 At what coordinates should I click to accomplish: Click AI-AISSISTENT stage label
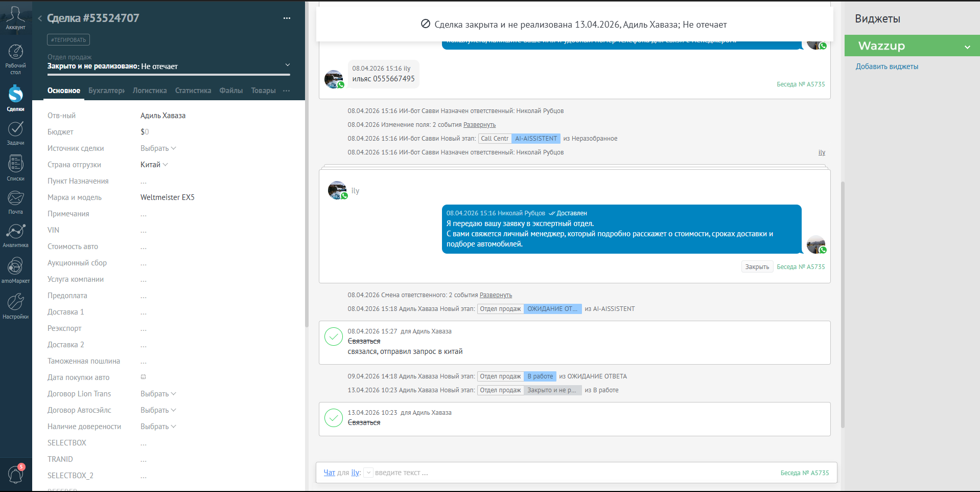(536, 139)
